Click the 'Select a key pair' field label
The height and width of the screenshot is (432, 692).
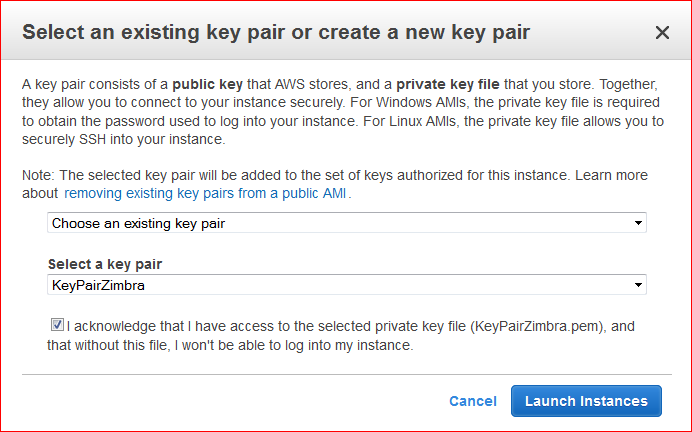(105, 264)
